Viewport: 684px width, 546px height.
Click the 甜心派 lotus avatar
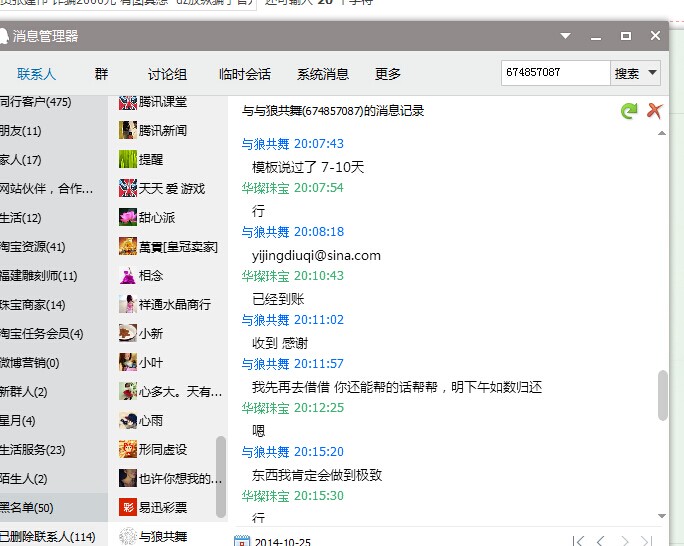point(128,217)
